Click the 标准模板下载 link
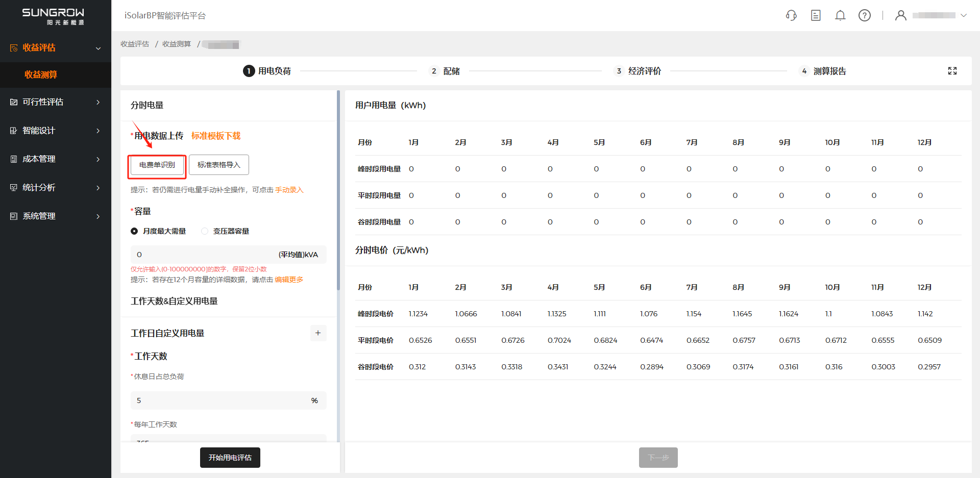Viewport: 980px width, 478px height. (x=216, y=136)
